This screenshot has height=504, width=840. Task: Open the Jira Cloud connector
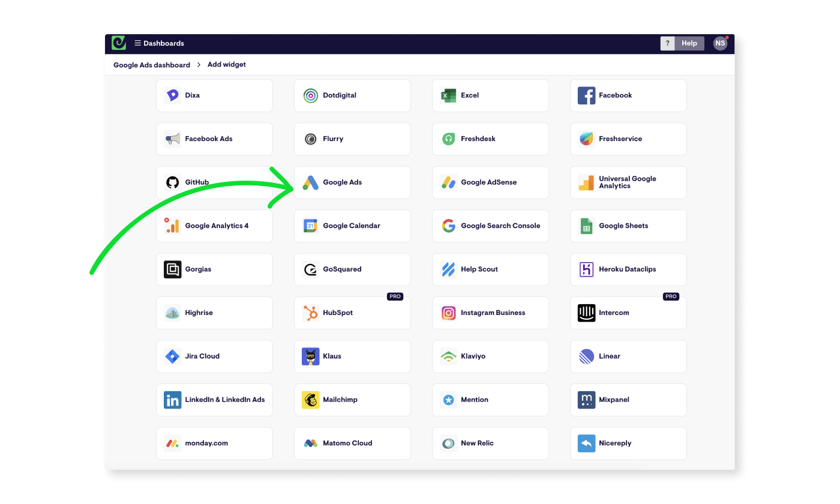tap(214, 356)
